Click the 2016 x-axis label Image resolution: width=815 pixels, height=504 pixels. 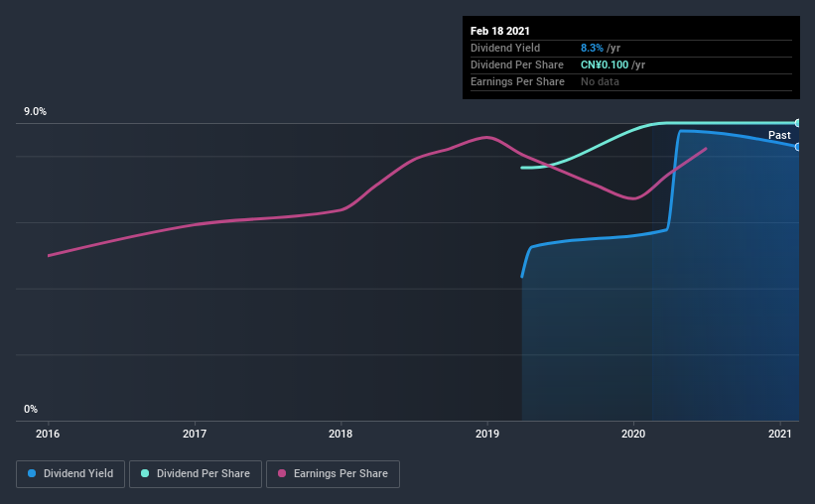pos(48,434)
